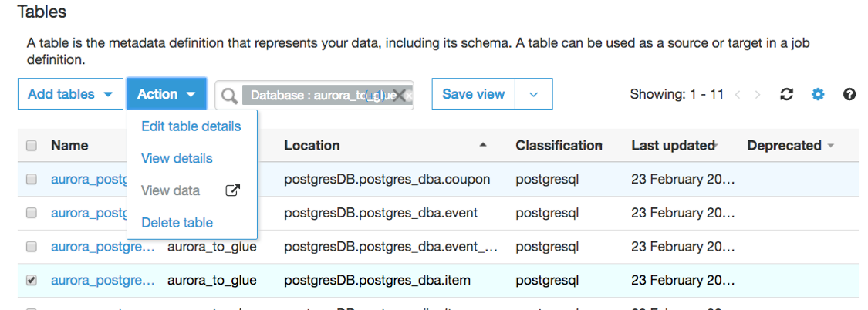Screen dimensions: 868x310
Task: Go to the previous page arrow
Action: click(738, 95)
